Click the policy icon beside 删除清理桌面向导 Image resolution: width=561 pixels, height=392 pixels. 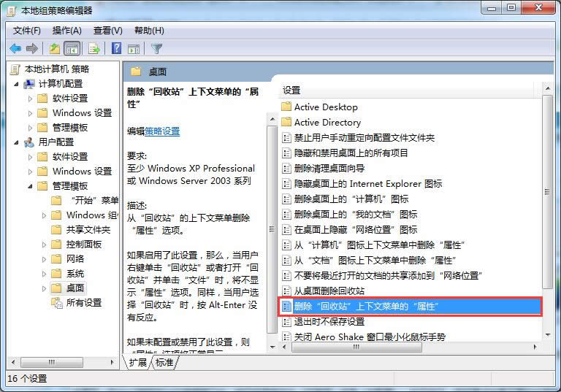pyautogui.click(x=286, y=169)
